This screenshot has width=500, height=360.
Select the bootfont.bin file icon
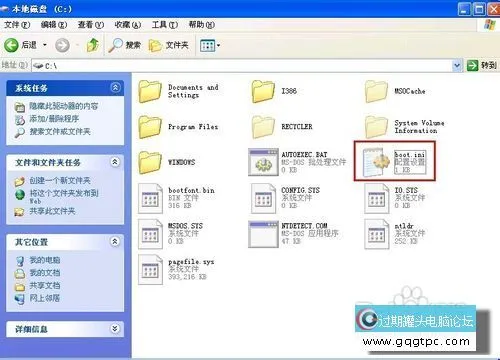[150, 198]
